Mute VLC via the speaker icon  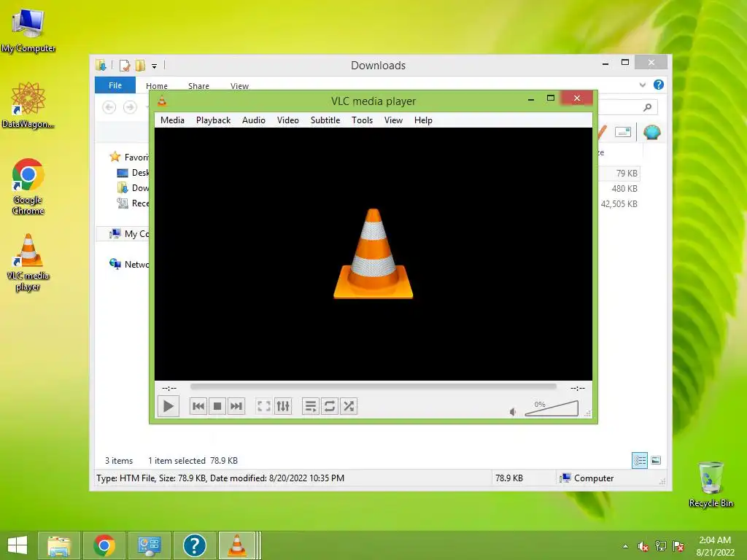pyautogui.click(x=513, y=411)
